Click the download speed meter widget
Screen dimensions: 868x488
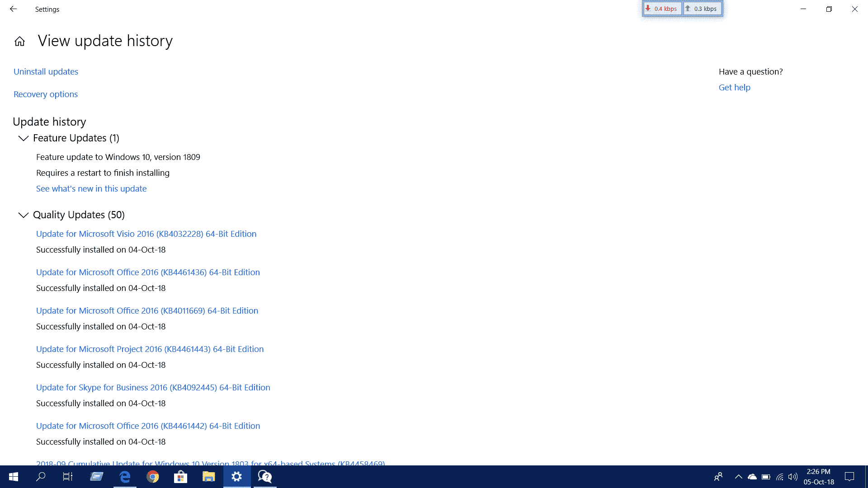[662, 9]
